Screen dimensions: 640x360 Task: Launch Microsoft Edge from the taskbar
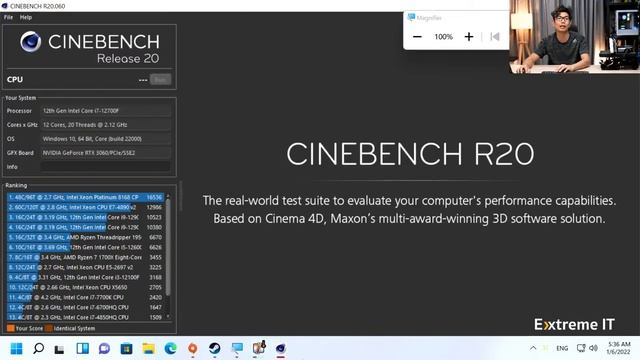tap(171, 349)
